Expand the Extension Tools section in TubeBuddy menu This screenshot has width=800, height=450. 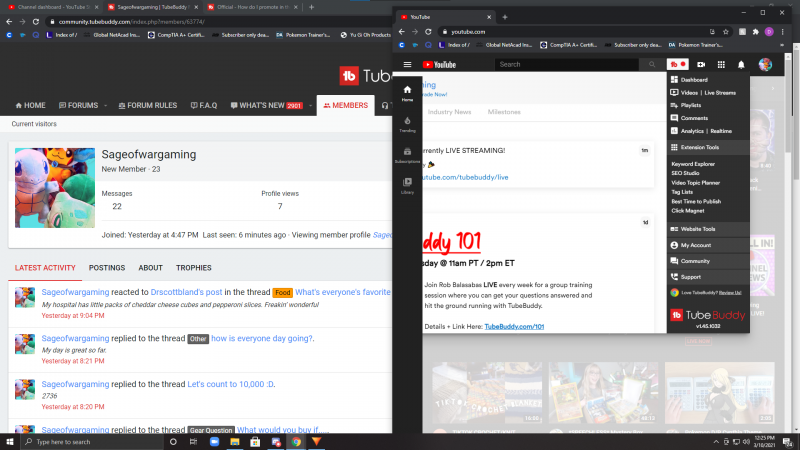706,147
